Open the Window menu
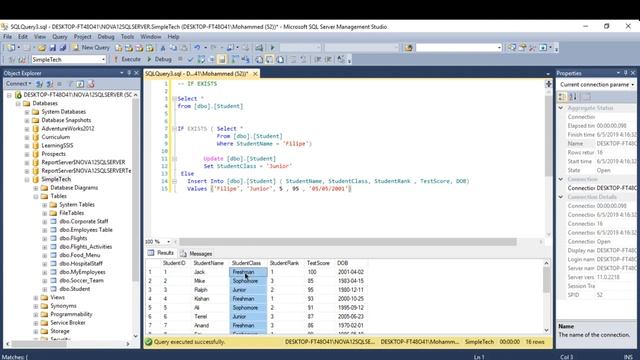Screen dimensions: 640x360 click(x=151, y=37)
